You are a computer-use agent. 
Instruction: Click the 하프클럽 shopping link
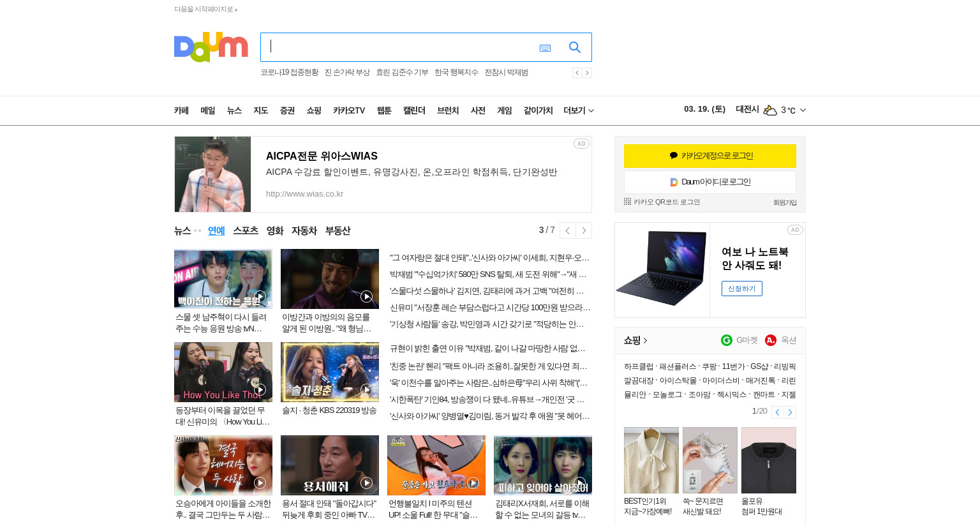639,366
